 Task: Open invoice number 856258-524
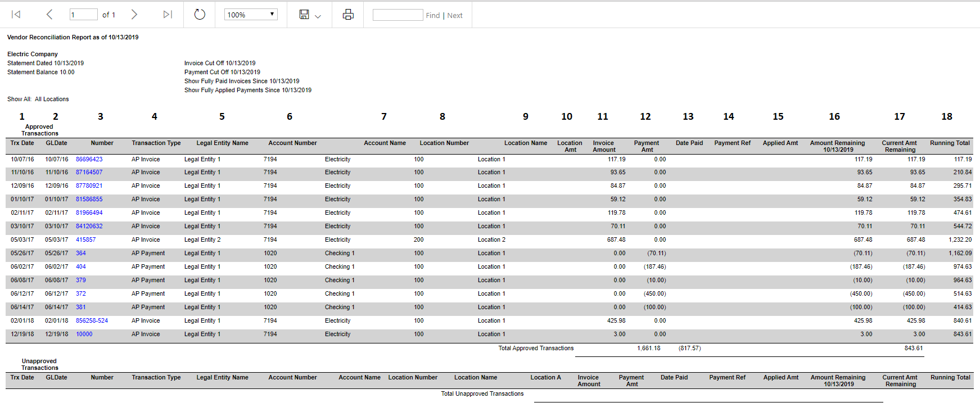tap(92, 320)
